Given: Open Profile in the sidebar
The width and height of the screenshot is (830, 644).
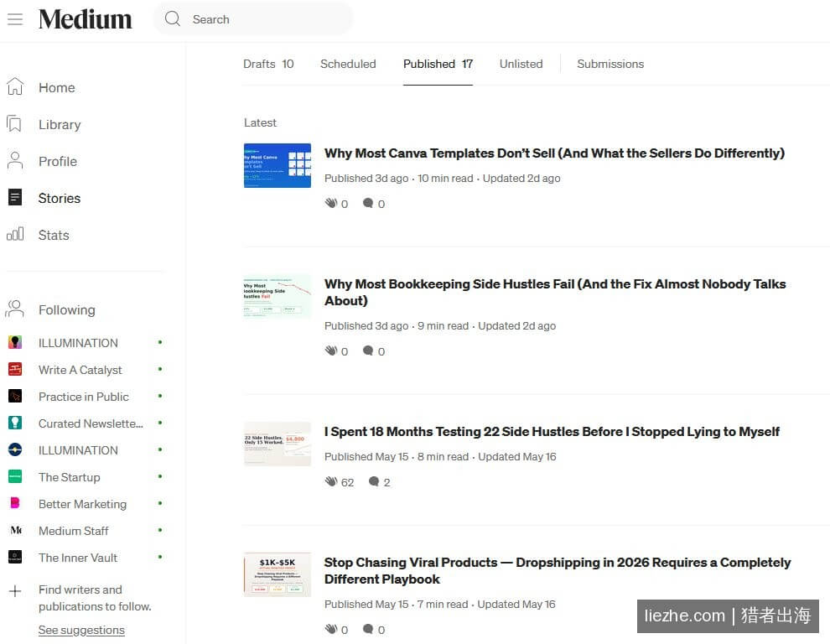Looking at the screenshot, I should [x=58, y=162].
